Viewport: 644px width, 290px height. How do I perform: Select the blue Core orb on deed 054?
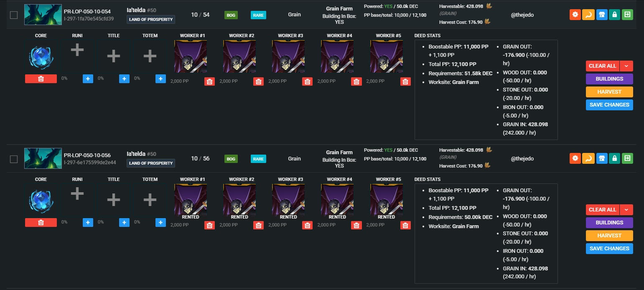point(41,58)
